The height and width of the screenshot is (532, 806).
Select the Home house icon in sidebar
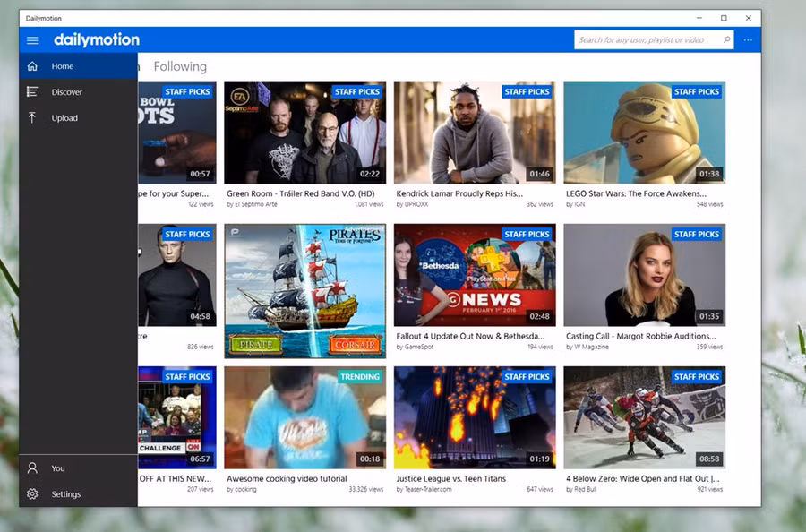coord(33,65)
